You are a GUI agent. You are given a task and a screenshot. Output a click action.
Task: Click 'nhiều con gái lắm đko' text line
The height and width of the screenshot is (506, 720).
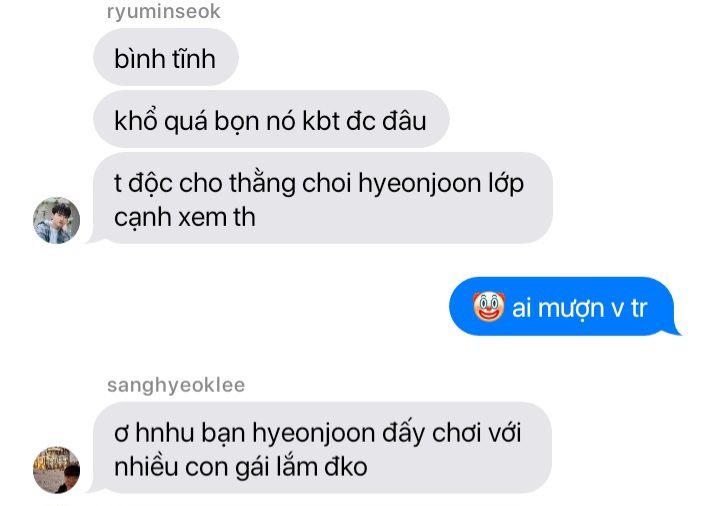241,467
